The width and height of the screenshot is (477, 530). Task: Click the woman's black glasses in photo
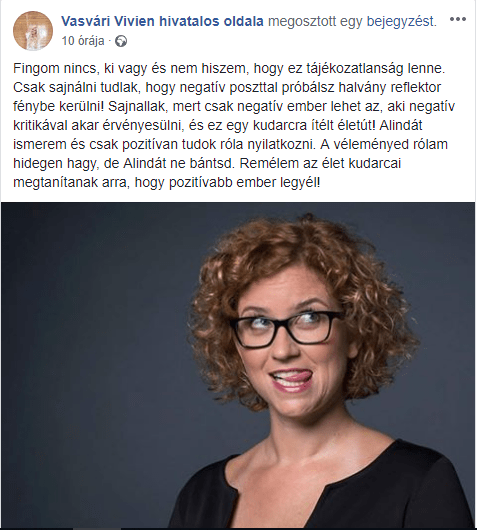(x=286, y=329)
